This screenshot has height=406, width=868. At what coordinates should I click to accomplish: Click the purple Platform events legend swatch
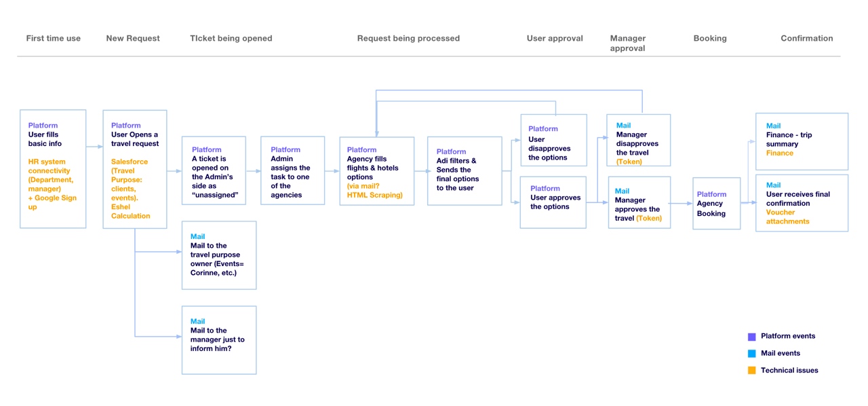click(751, 337)
